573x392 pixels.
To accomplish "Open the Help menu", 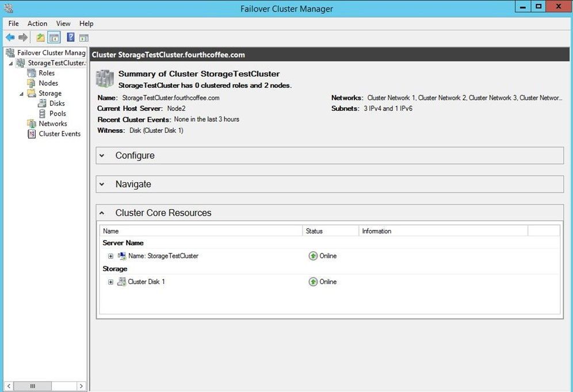I will pos(86,24).
